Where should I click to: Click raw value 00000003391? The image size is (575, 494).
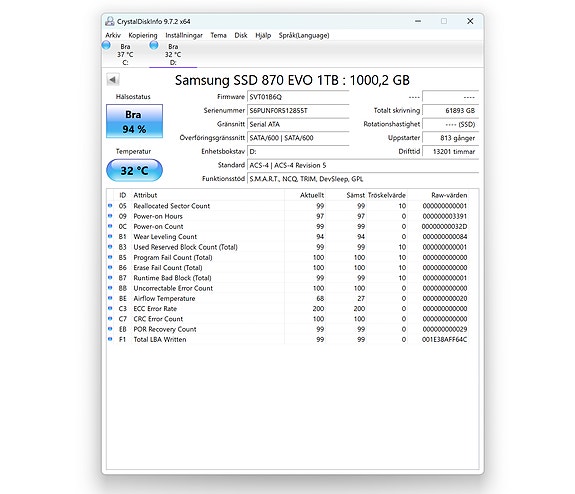[x=444, y=216]
